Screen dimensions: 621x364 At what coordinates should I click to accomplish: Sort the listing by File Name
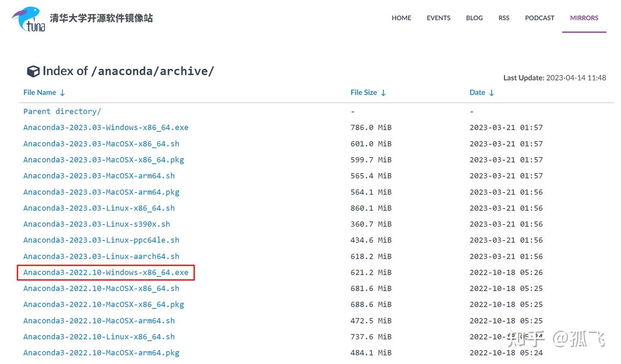point(39,92)
